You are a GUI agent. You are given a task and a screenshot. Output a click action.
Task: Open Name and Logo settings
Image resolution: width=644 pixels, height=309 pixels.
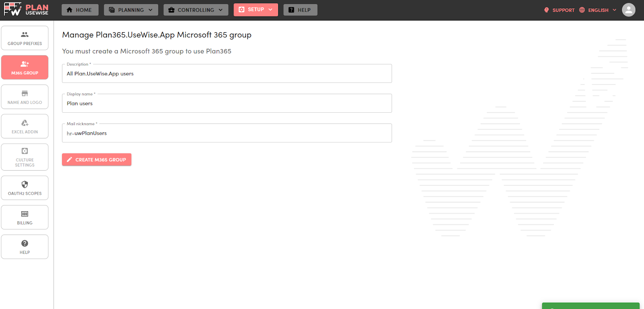point(25,97)
